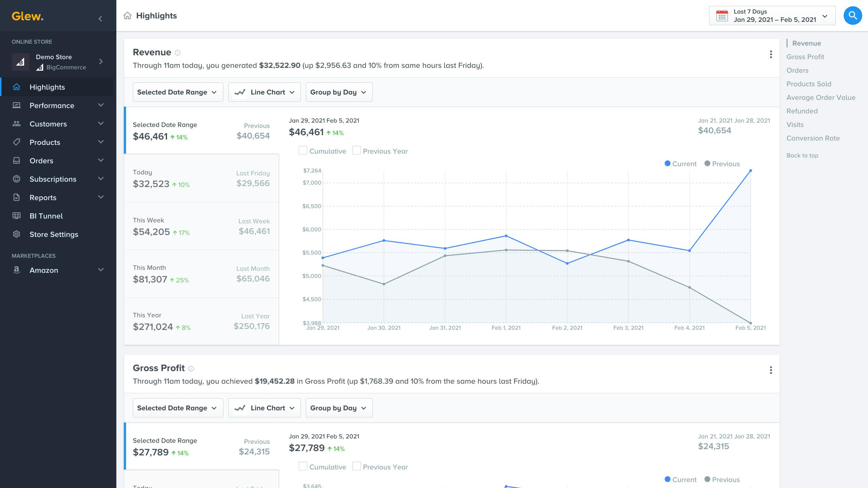Jump to Visits section

click(x=795, y=125)
